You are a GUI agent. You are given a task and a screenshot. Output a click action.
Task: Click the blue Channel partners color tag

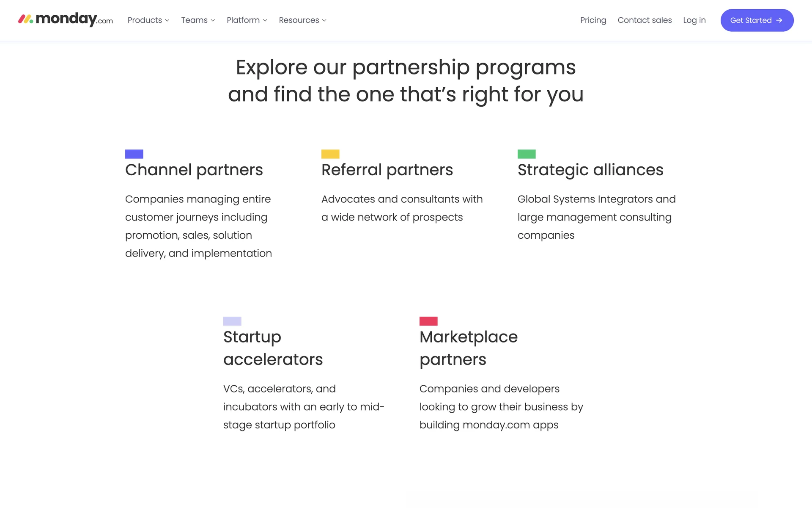point(134,154)
